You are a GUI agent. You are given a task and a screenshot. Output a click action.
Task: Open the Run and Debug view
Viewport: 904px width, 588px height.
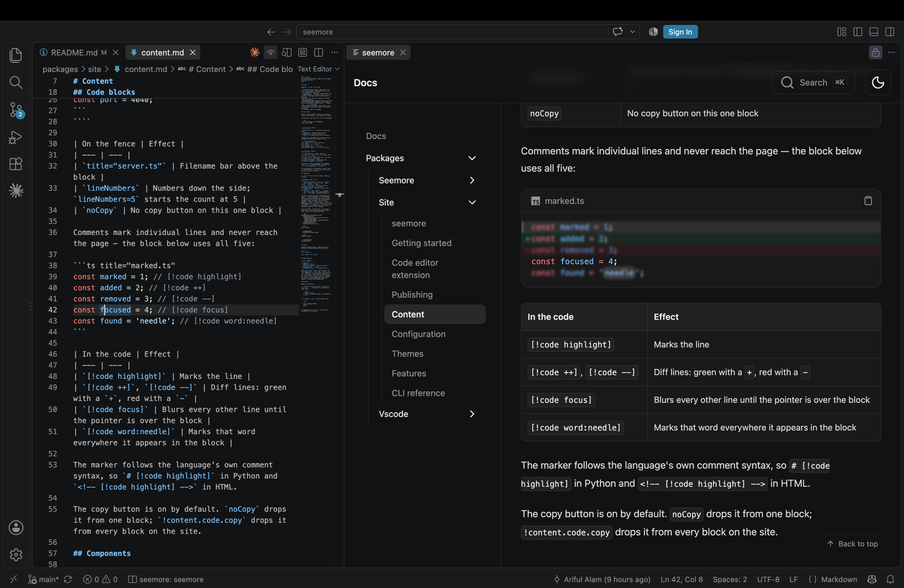click(x=16, y=137)
